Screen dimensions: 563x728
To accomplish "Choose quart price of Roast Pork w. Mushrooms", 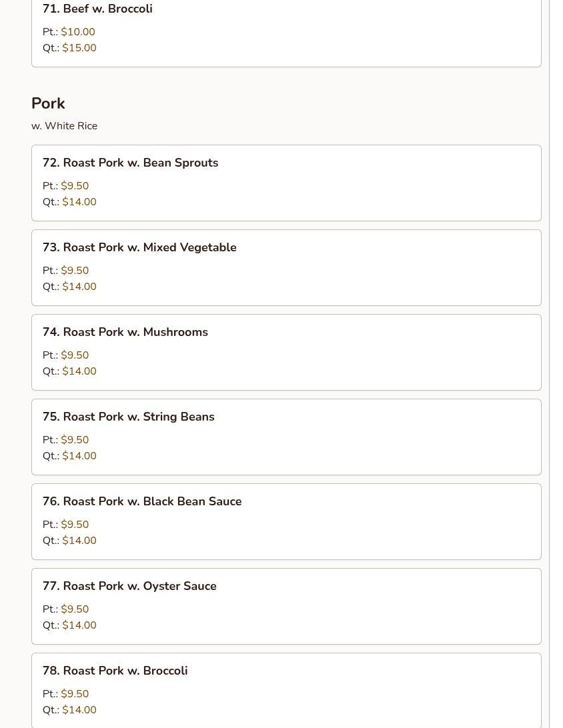I will pyautogui.click(x=79, y=371).
